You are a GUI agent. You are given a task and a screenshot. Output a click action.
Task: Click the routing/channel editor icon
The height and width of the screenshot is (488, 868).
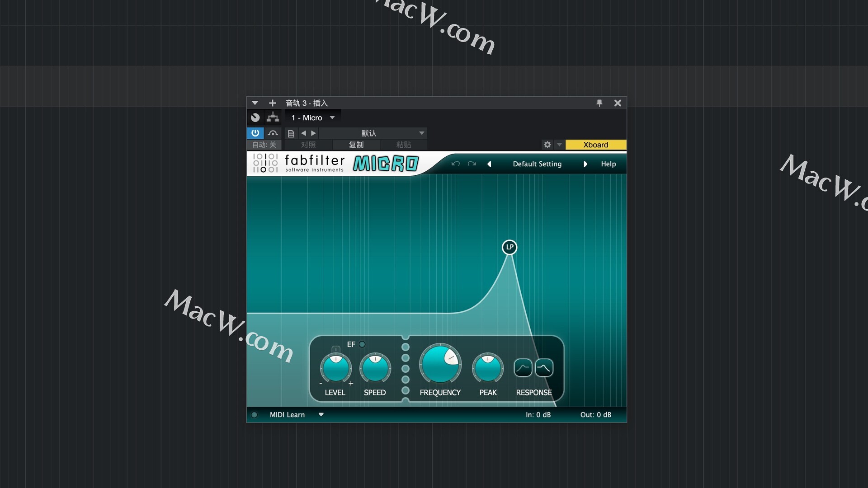[x=273, y=117]
